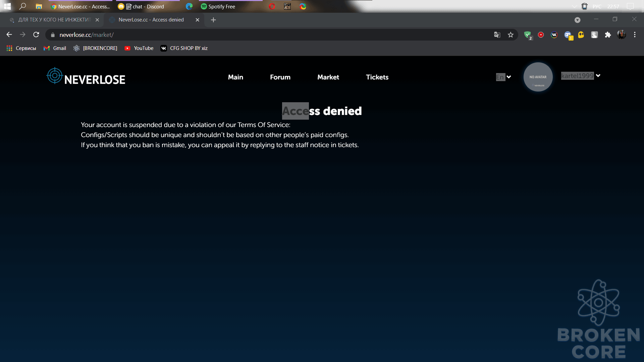The width and height of the screenshot is (644, 362).
Task: Focus the neverlose.cc/market address bar
Action: click(268, 35)
